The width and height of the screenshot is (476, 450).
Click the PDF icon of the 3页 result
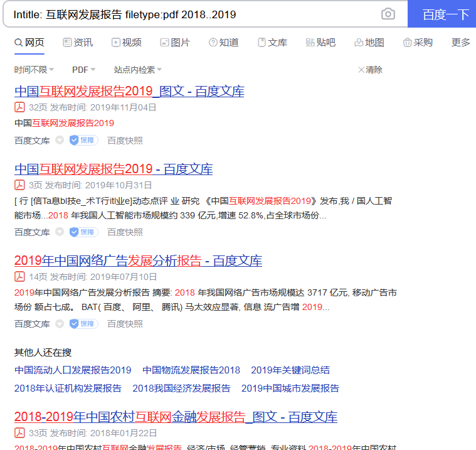[x=19, y=185]
